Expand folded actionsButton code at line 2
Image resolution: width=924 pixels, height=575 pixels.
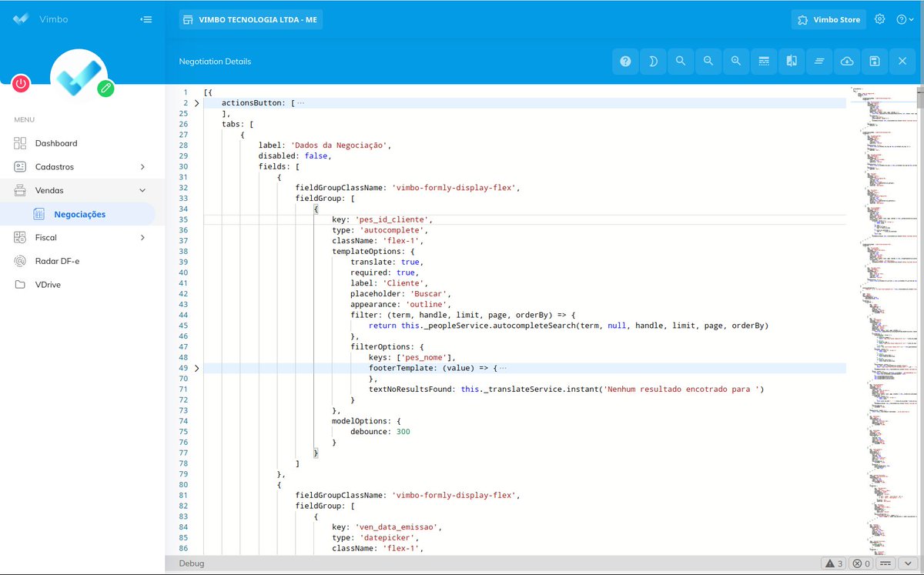tap(196, 103)
